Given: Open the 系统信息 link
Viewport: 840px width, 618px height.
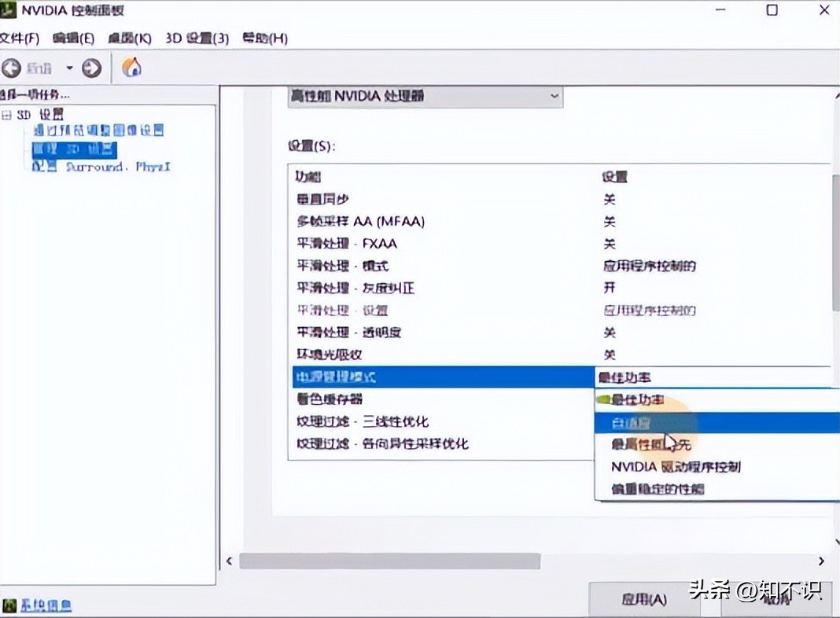Looking at the screenshot, I should tap(46, 605).
